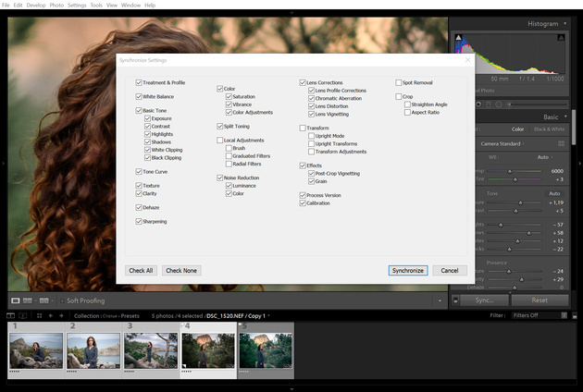Uncheck Treatment & Profile checkbox

click(x=139, y=82)
